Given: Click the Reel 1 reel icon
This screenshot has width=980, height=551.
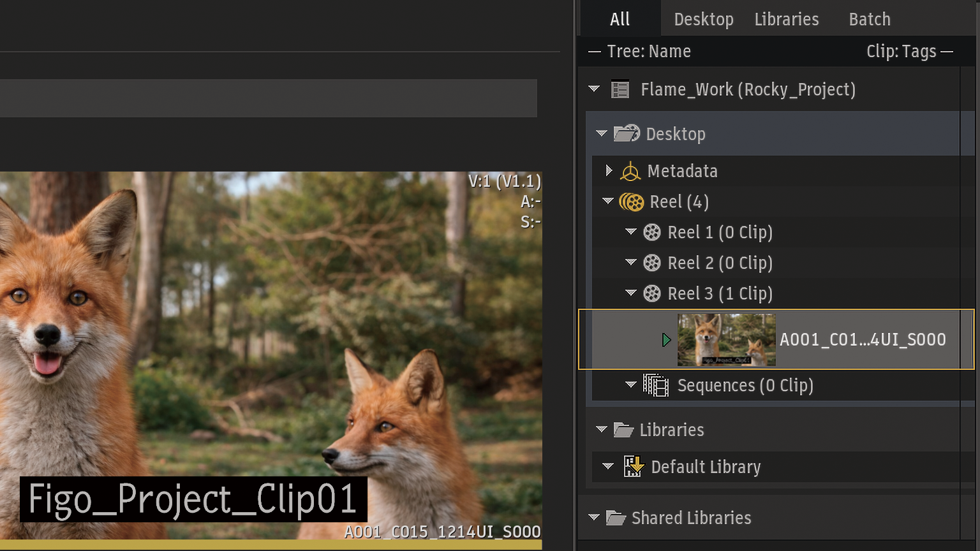Looking at the screenshot, I should (651, 233).
